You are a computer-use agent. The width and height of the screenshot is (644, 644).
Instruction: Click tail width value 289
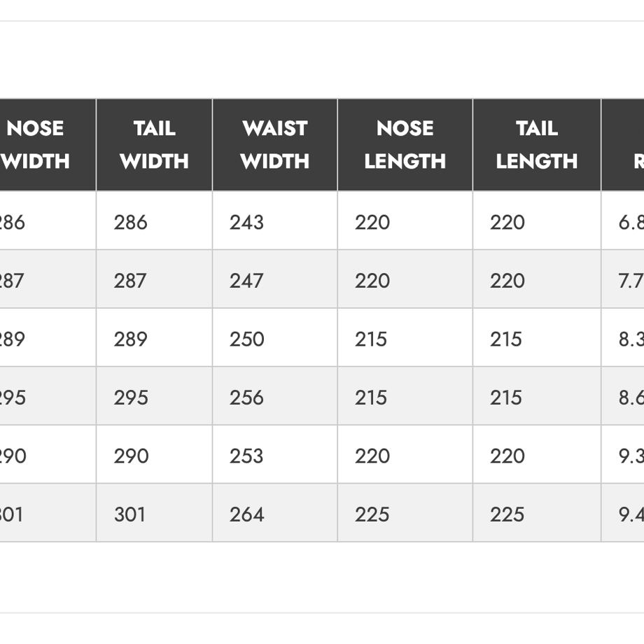131,339
